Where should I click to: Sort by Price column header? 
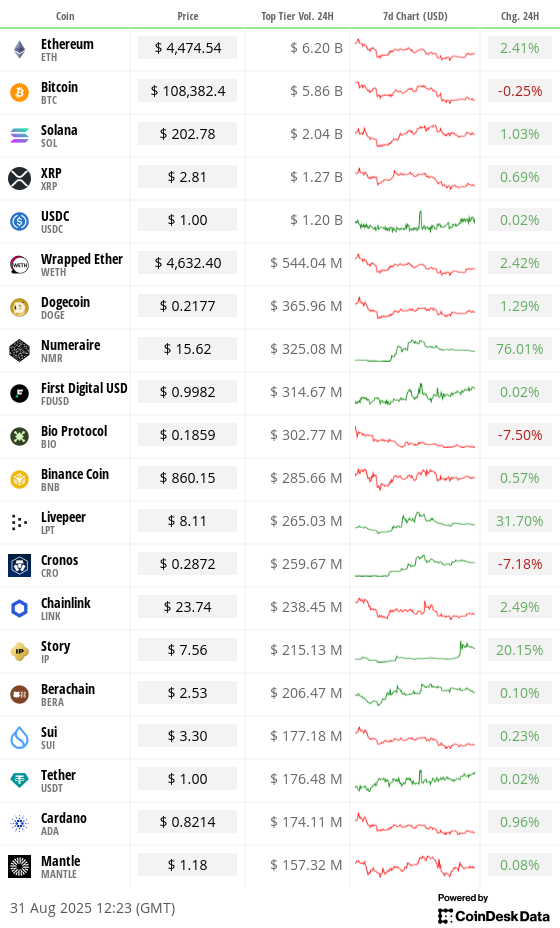point(188,16)
